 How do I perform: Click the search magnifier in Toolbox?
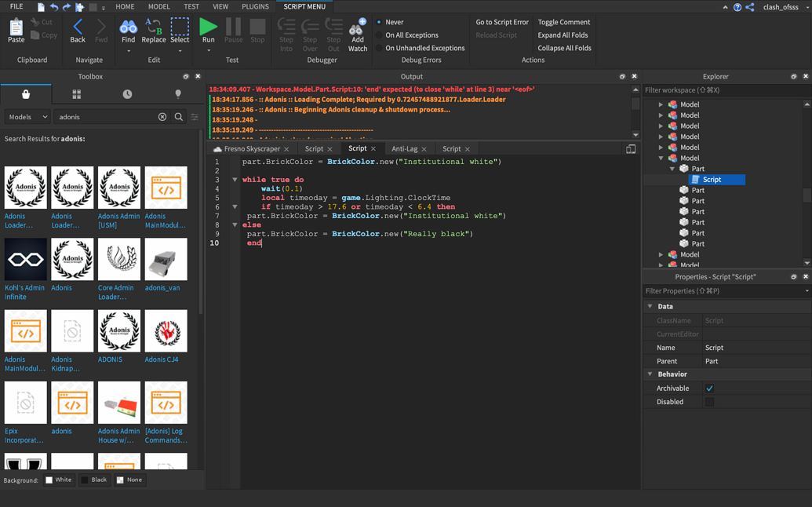click(179, 117)
